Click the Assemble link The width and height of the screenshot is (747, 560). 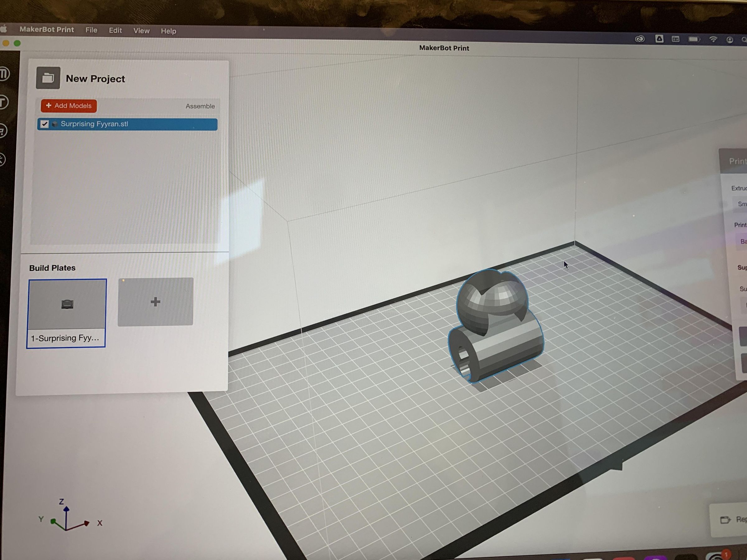tap(200, 106)
